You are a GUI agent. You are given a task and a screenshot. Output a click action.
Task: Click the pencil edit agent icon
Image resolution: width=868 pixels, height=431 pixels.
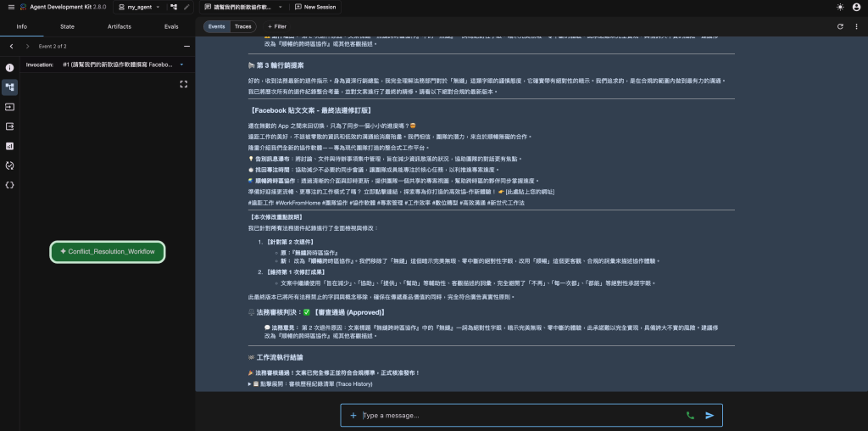[186, 7]
